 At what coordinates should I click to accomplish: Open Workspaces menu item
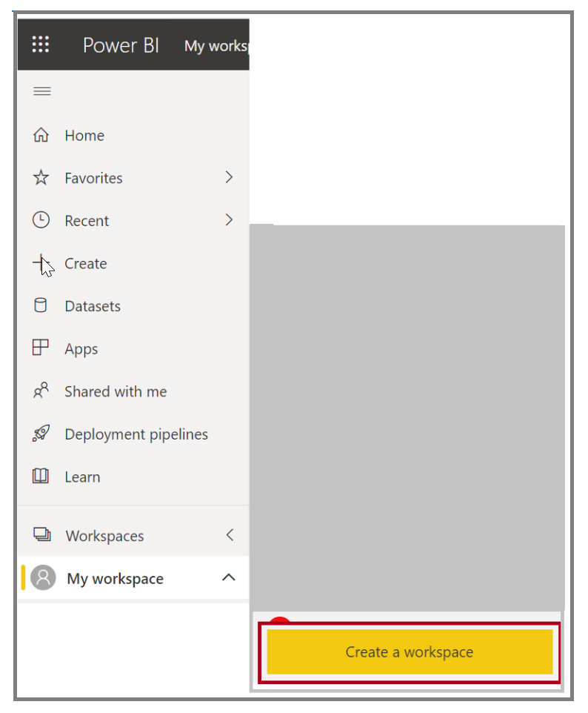(x=133, y=535)
